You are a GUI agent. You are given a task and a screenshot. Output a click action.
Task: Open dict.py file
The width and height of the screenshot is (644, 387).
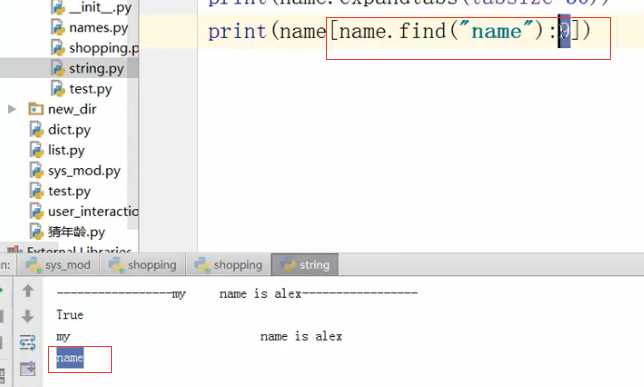coord(60,130)
